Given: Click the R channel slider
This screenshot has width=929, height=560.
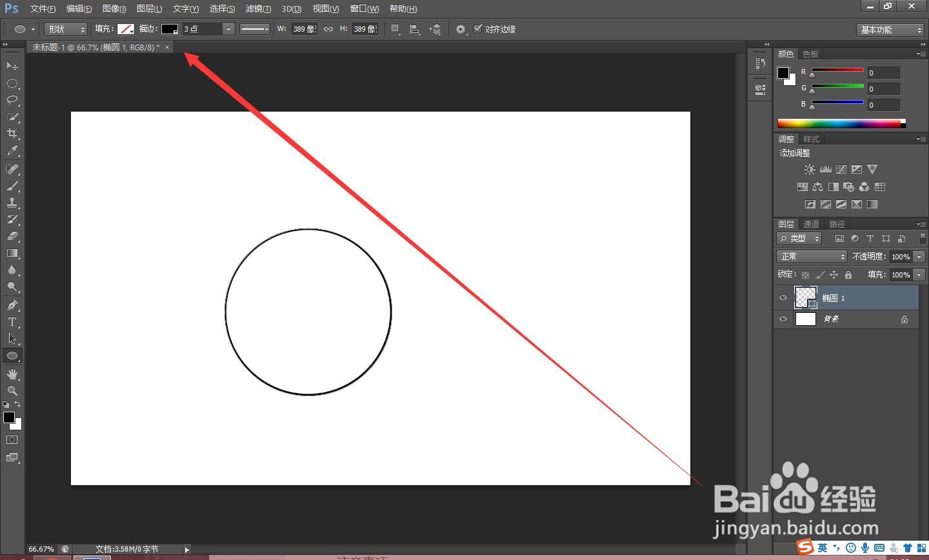Looking at the screenshot, I should coord(837,72).
